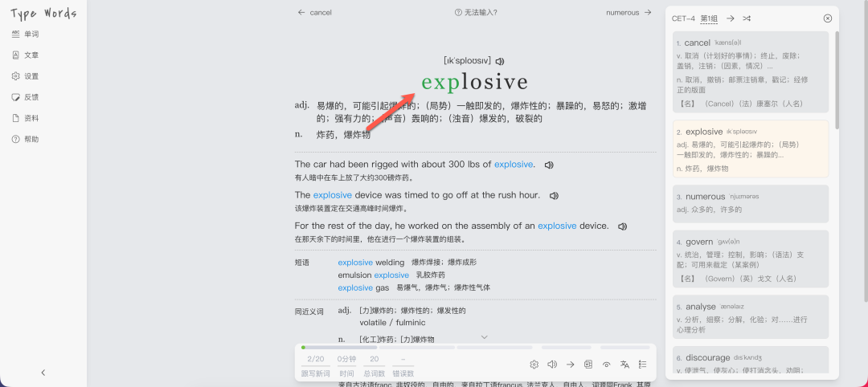
Task: Click the phonetic transcription of explosive
Action: tap(467, 61)
